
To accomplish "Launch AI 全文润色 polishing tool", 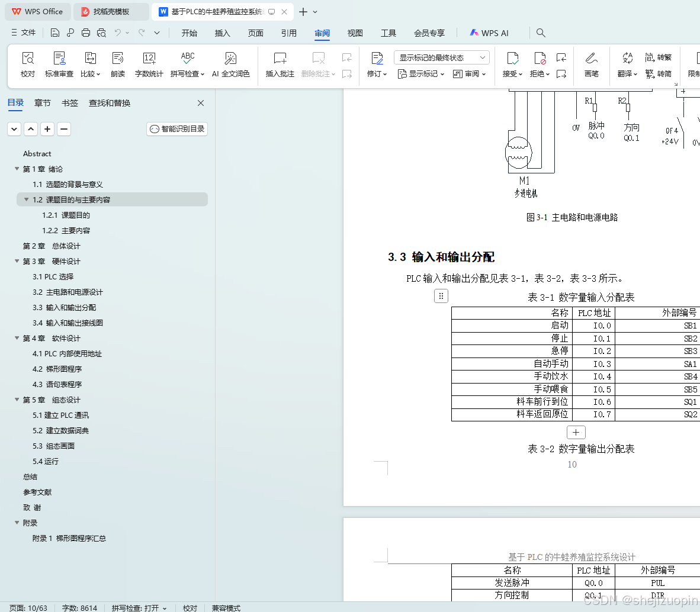I will 230,65.
